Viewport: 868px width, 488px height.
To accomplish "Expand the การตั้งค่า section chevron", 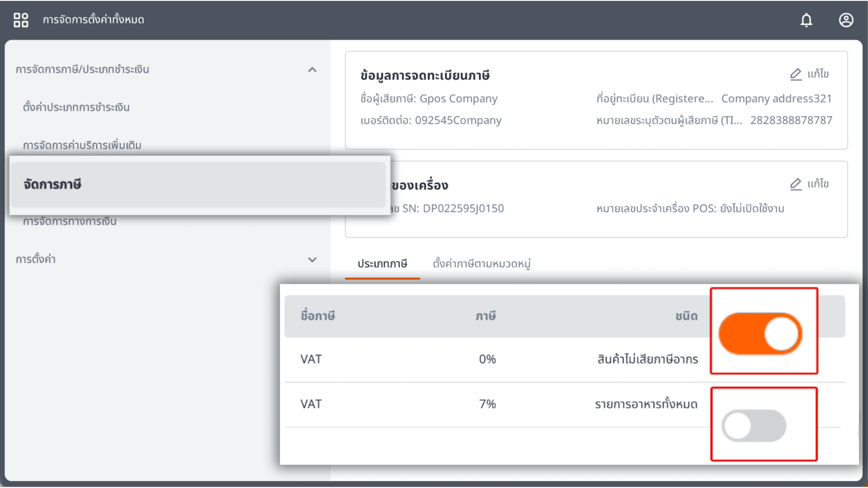I will 312,260.
